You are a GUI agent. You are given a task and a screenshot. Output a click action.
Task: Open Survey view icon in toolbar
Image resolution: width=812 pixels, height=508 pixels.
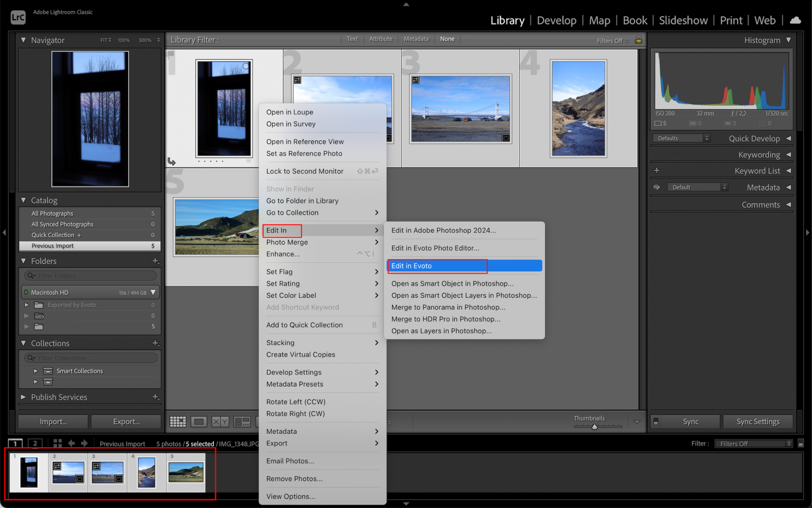coord(242,421)
